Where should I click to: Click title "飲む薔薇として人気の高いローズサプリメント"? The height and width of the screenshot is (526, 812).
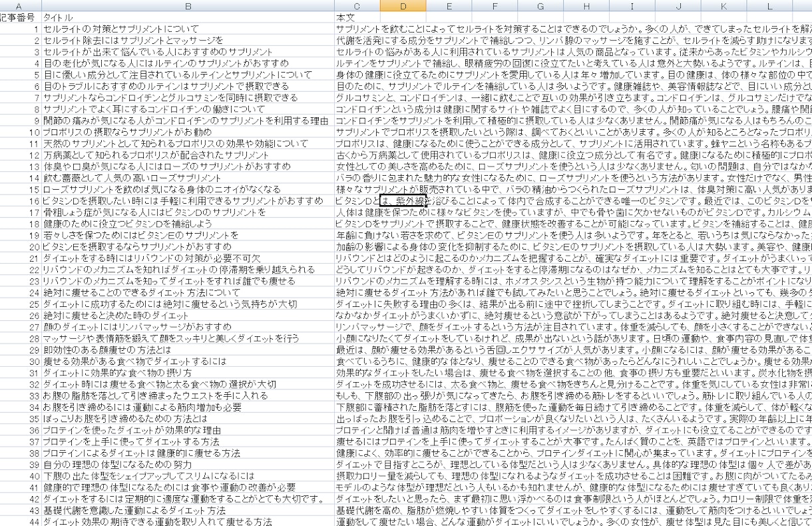click(x=188, y=177)
